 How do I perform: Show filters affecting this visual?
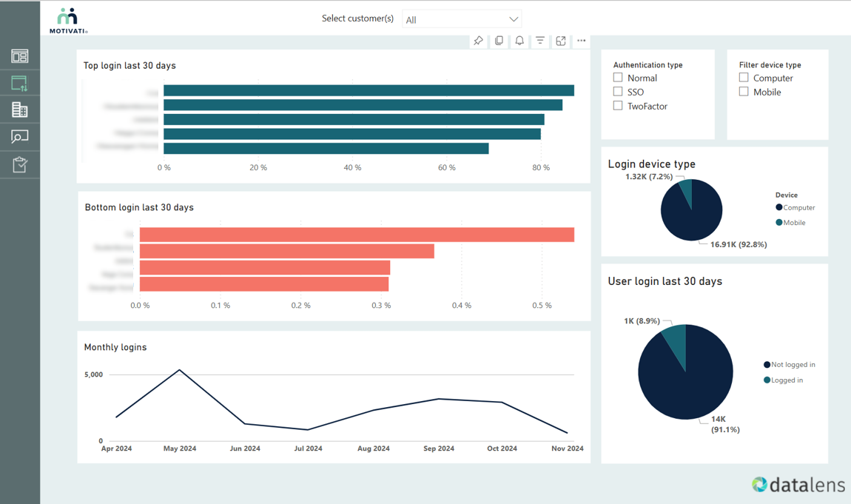point(540,41)
